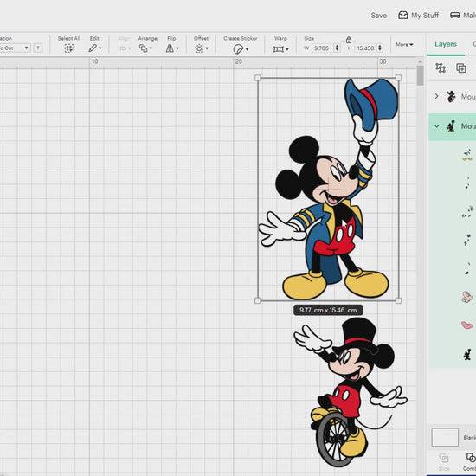Select the black silhouette sublayer thumbnail

point(467,354)
